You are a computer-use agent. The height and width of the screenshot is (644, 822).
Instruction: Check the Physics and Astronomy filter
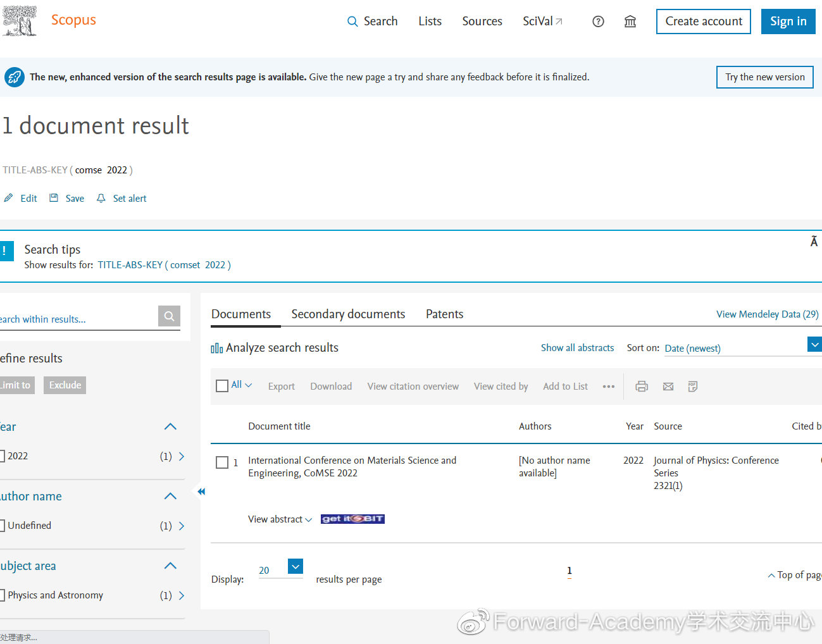(3, 595)
